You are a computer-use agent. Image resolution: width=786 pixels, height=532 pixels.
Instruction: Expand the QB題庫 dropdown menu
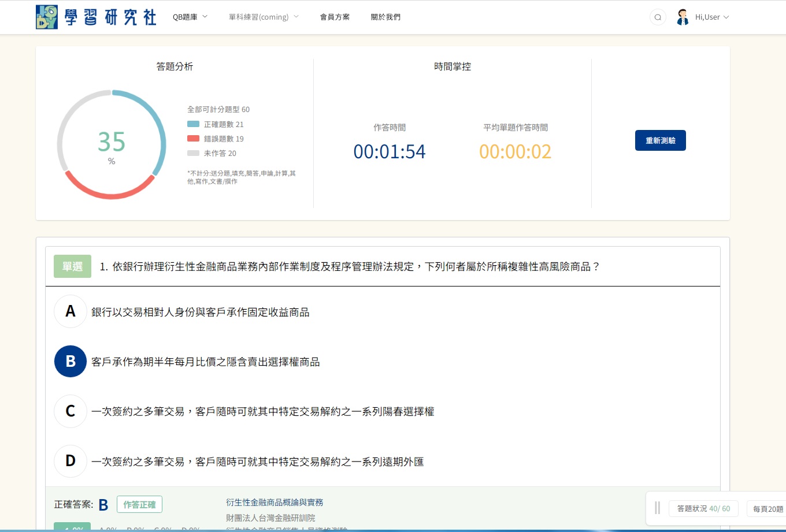pyautogui.click(x=190, y=17)
